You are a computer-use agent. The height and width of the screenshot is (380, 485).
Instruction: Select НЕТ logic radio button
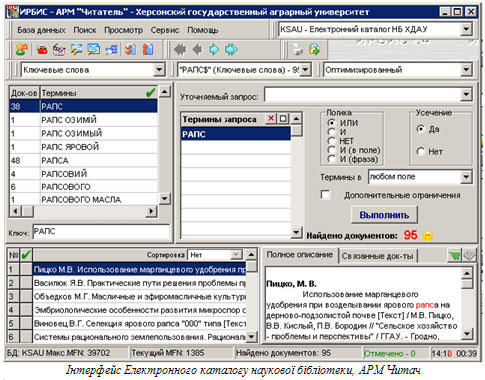331,141
